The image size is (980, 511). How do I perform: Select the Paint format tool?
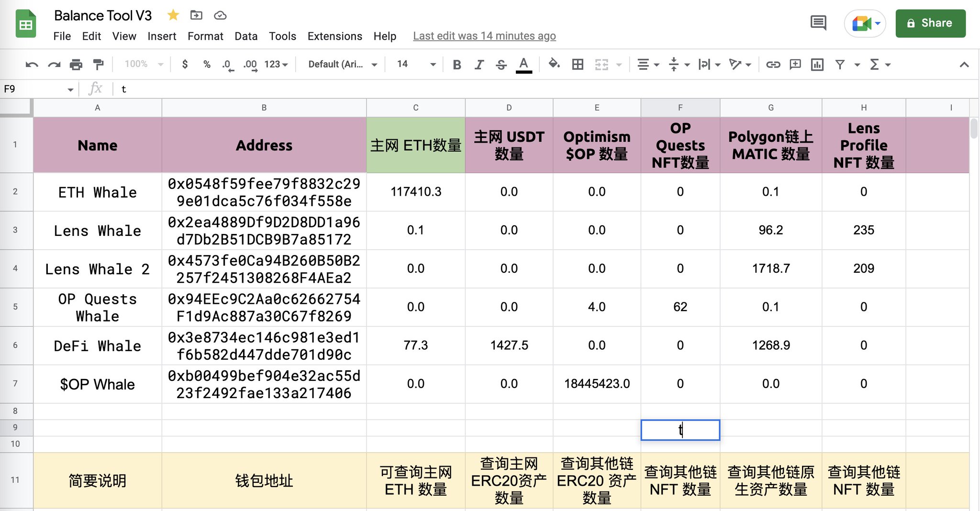coord(98,65)
